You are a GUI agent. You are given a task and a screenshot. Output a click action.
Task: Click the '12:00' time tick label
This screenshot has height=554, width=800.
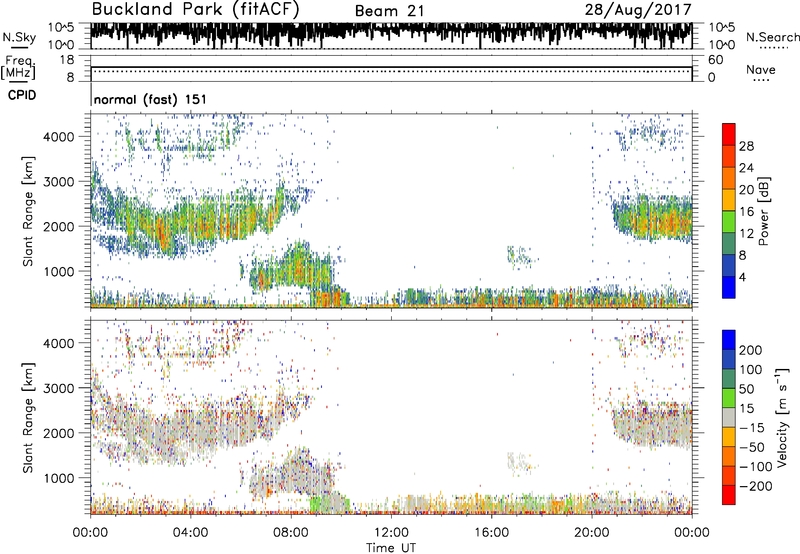(x=391, y=533)
